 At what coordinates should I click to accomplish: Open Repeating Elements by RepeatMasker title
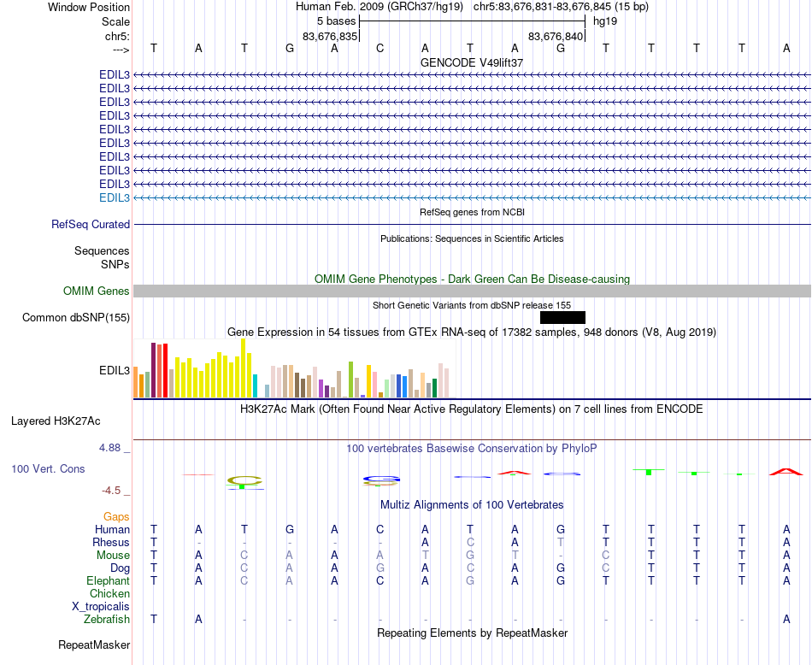pyautogui.click(x=472, y=633)
